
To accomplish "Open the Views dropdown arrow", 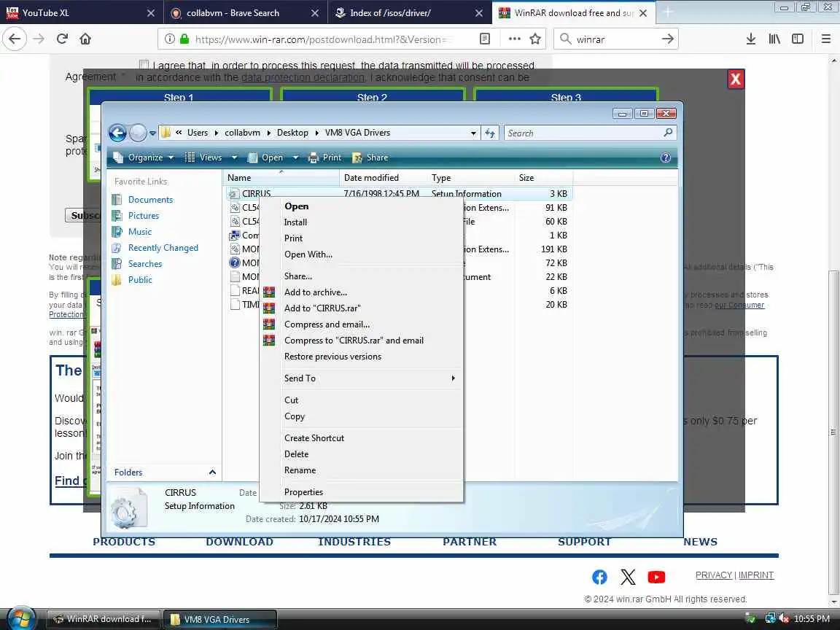I will coord(234,157).
